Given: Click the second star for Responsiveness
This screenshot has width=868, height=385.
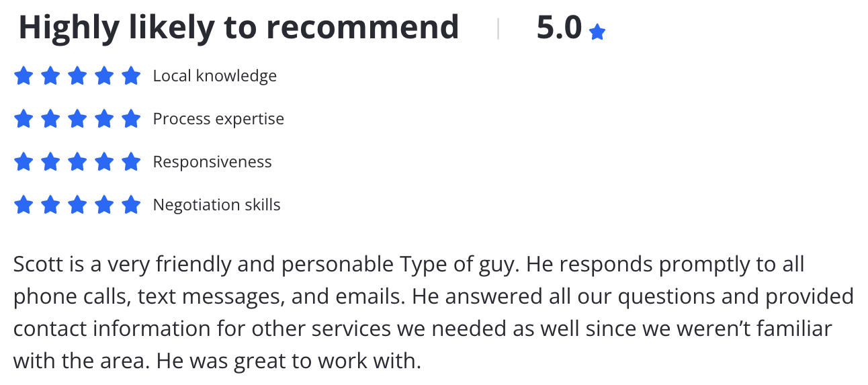Looking at the screenshot, I should point(50,162).
